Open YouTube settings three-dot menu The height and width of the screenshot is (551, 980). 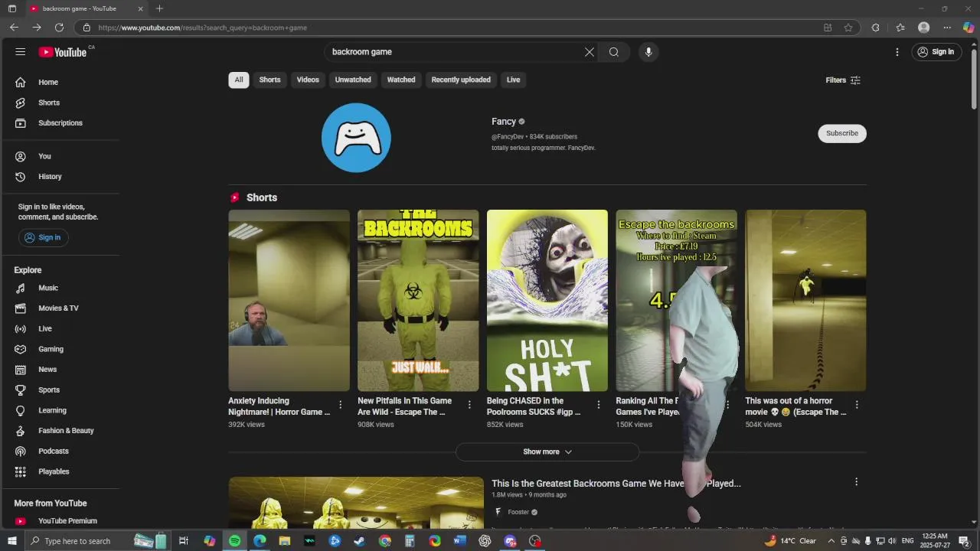tap(897, 52)
